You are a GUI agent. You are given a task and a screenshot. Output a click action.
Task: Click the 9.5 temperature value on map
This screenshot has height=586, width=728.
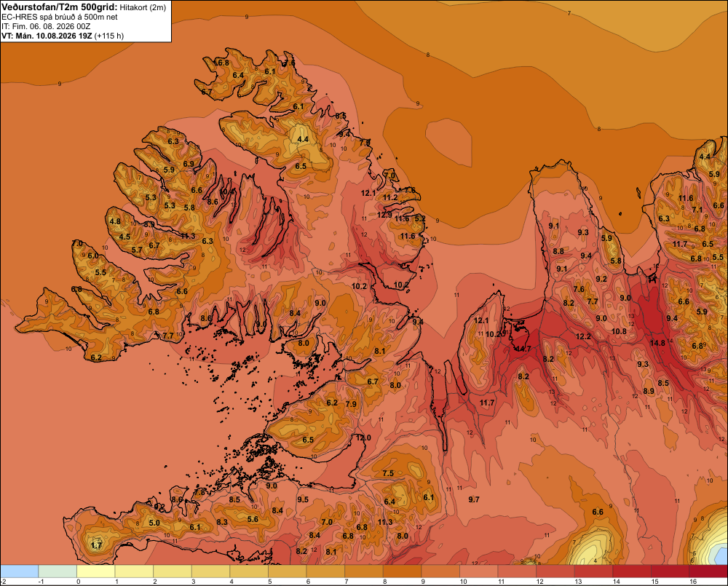[x=303, y=499]
